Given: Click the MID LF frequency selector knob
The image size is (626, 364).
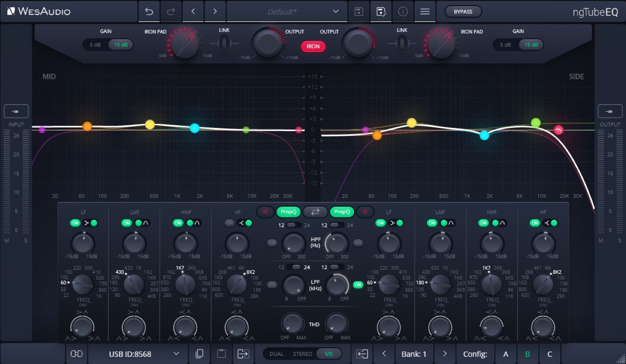Looking at the screenshot, I should tap(83, 284).
